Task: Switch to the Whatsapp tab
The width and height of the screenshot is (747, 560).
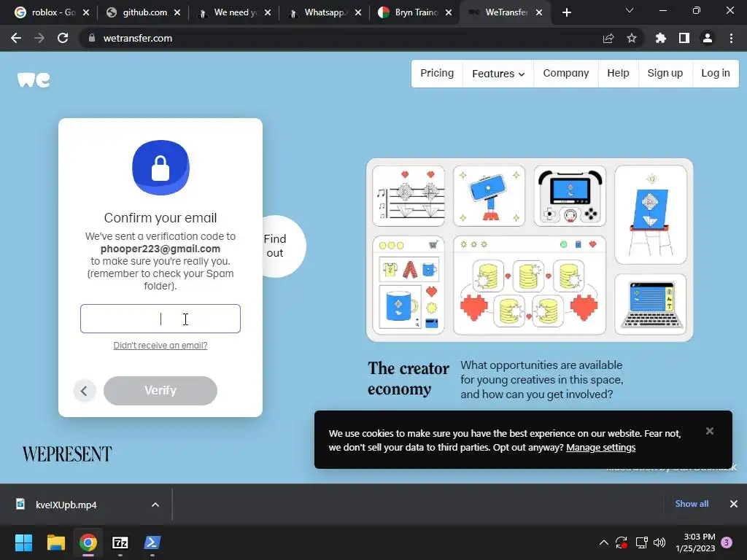Action: (325, 13)
